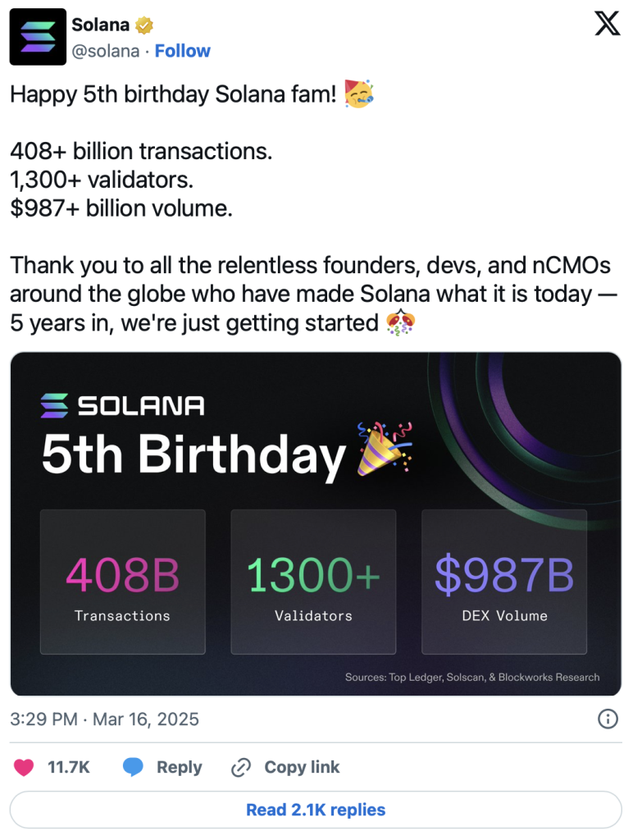Follow the Solana account
Image resolution: width=633 pixels, height=840 pixels.
coord(183,51)
